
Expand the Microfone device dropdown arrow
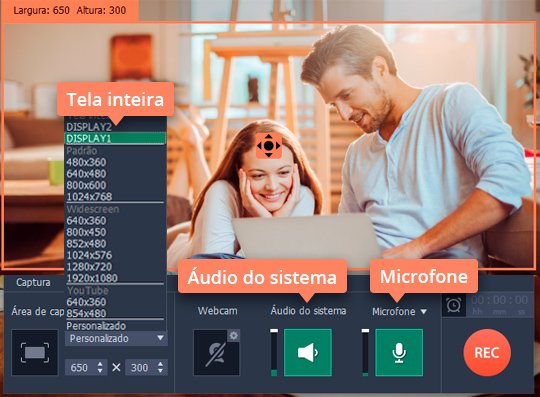point(424,312)
